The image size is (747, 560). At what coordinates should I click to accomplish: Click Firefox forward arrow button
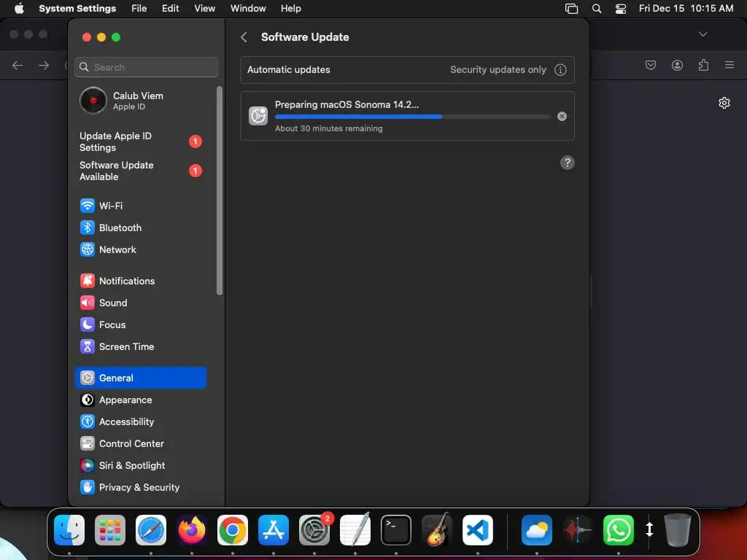click(43, 65)
